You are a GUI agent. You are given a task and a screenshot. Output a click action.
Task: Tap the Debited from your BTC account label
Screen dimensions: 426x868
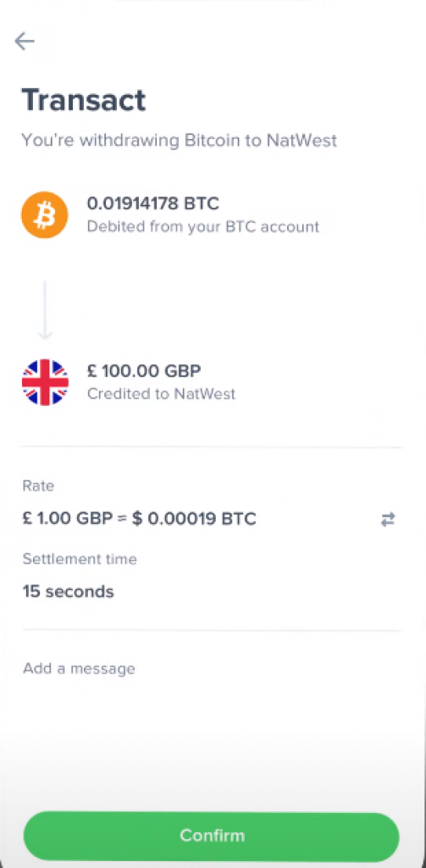click(x=203, y=226)
